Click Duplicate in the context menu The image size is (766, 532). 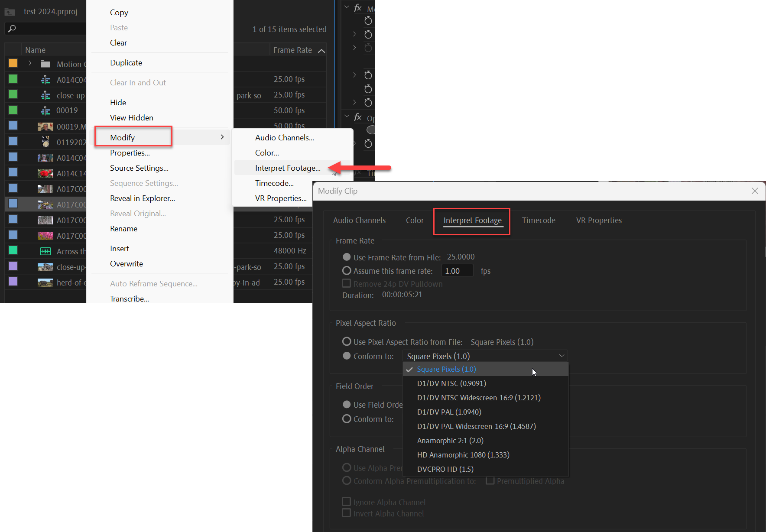126,62
